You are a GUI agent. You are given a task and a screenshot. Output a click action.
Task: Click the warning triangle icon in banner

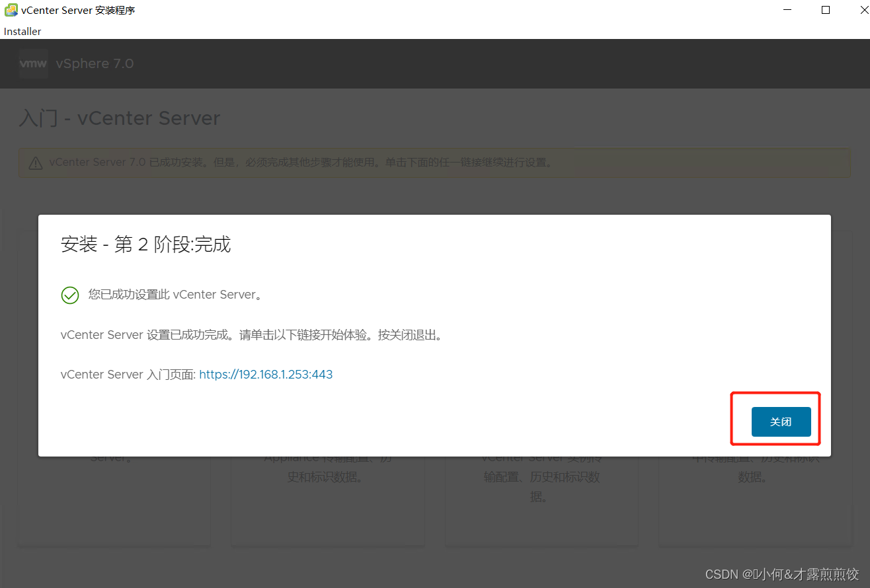coord(35,163)
